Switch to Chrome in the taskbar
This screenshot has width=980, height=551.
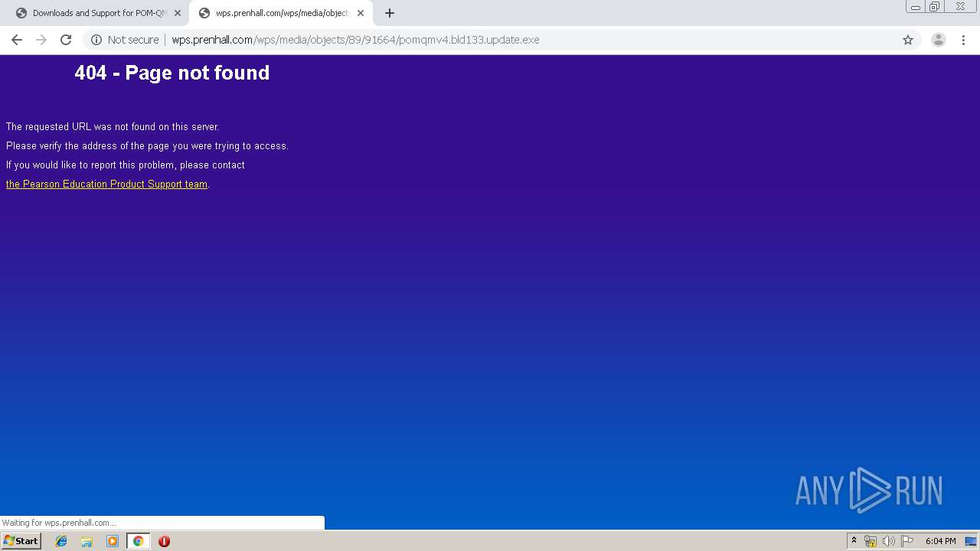[139, 541]
